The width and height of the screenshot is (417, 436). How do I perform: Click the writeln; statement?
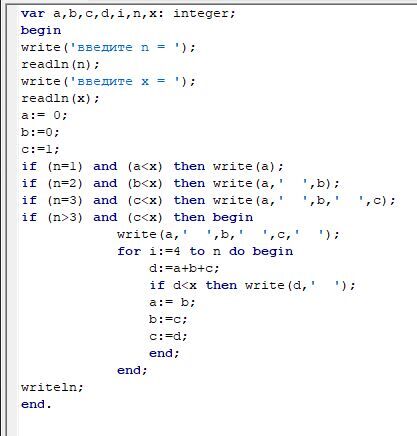click(x=52, y=387)
